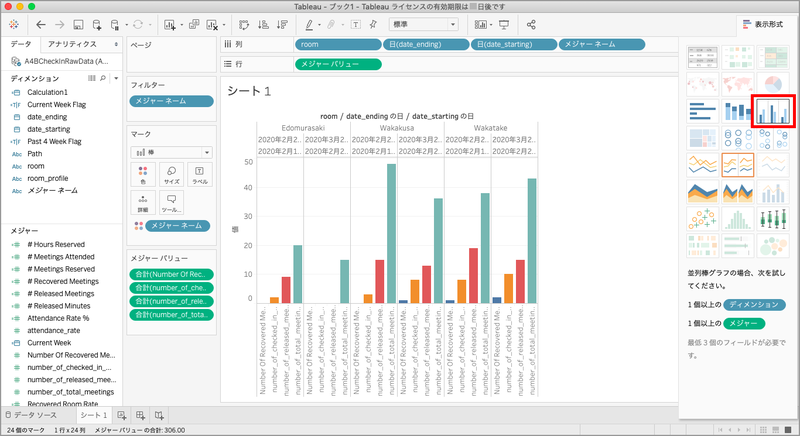Screen dimensions: 800x436
Task: Open the new worksheet dropdown arrow
Action: tap(181, 24)
